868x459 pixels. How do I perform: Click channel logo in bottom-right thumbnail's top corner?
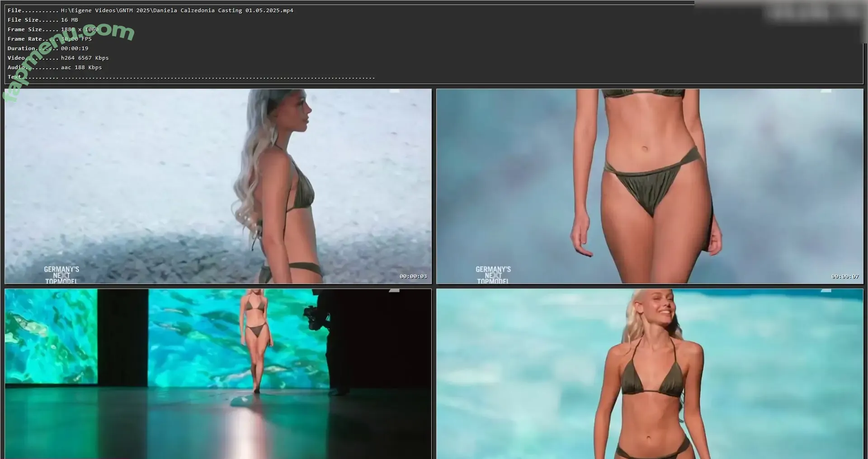(826, 290)
